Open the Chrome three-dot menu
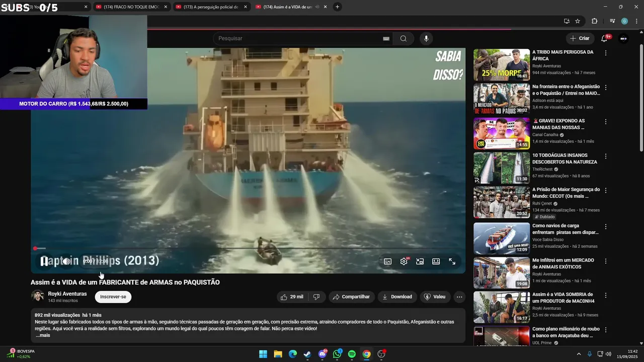The width and height of the screenshot is (644, 362). (636, 21)
